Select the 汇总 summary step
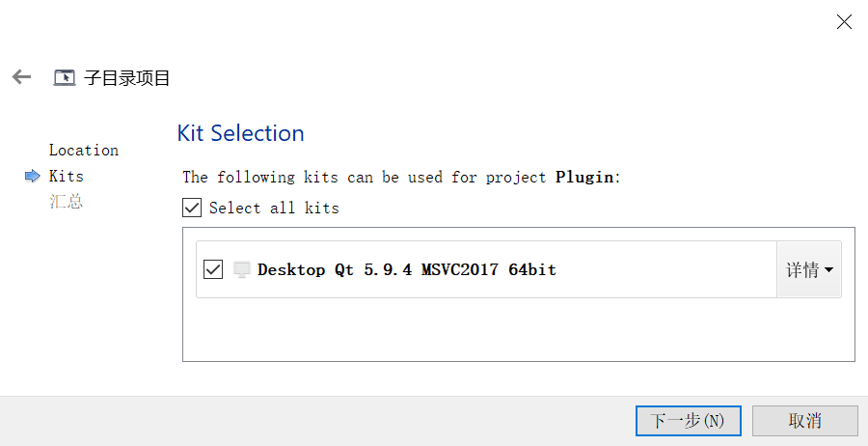Image resolution: width=868 pixels, height=446 pixels. tap(66, 201)
